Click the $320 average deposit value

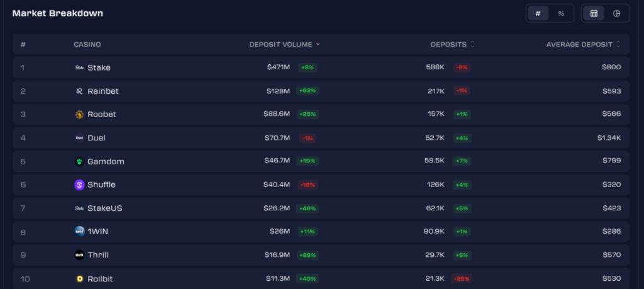612,184
